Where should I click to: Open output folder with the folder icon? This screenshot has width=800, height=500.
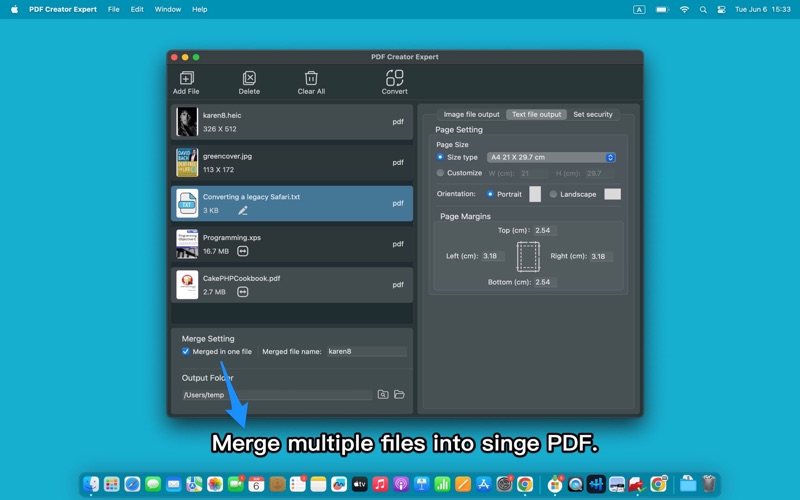pyautogui.click(x=399, y=394)
